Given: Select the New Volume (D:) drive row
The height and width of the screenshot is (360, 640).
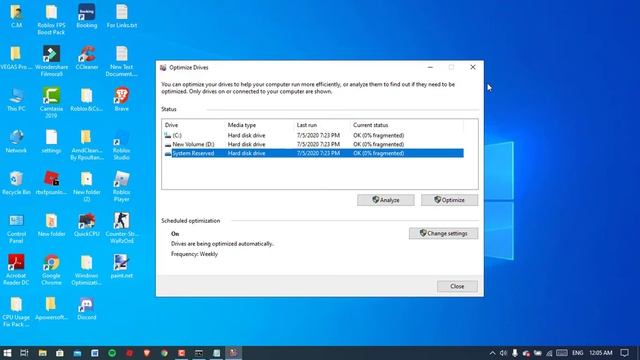Looking at the screenshot, I should click(313, 144).
